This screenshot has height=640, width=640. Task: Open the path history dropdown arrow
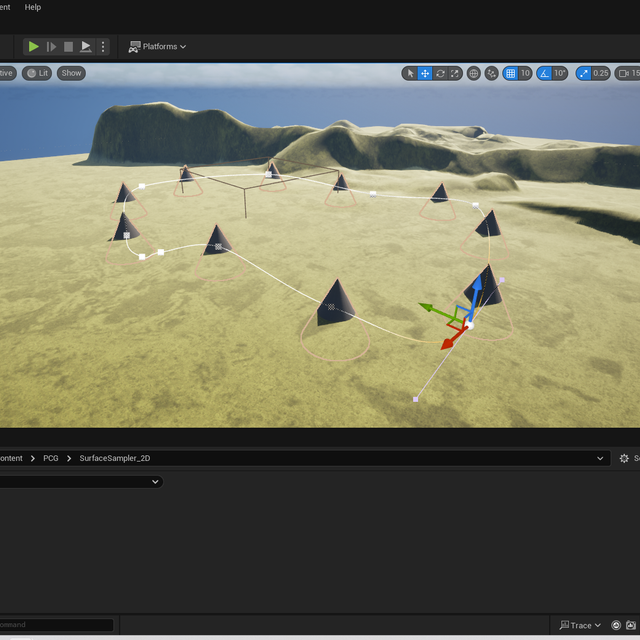coord(600,458)
